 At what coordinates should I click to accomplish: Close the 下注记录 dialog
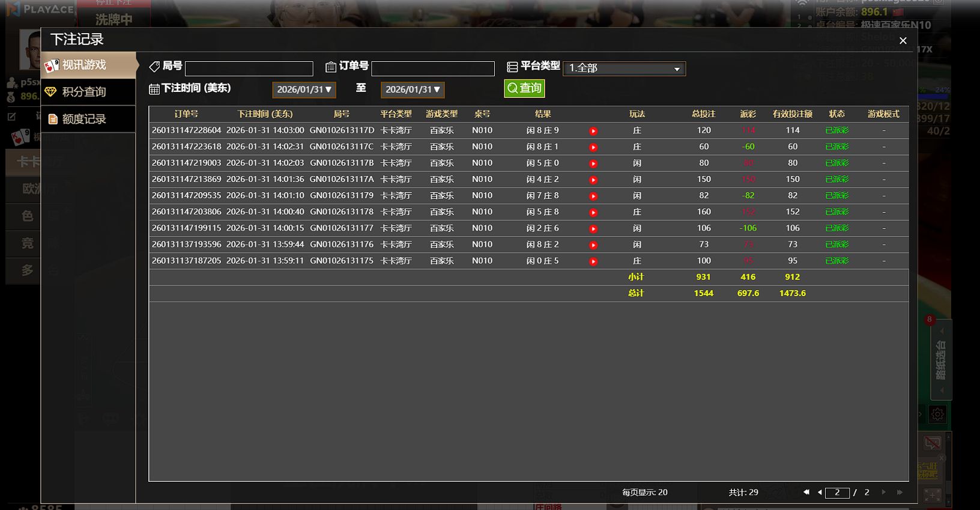pos(903,41)
